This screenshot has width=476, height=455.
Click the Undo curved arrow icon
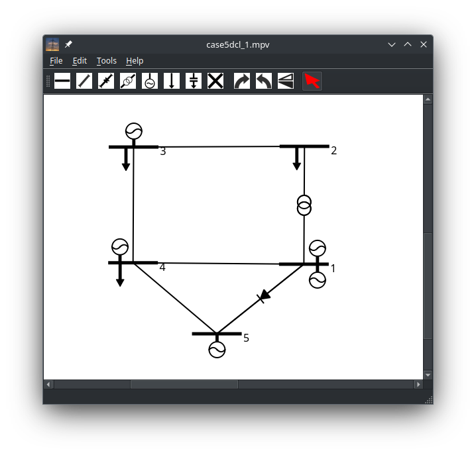[x=264, y=81]
